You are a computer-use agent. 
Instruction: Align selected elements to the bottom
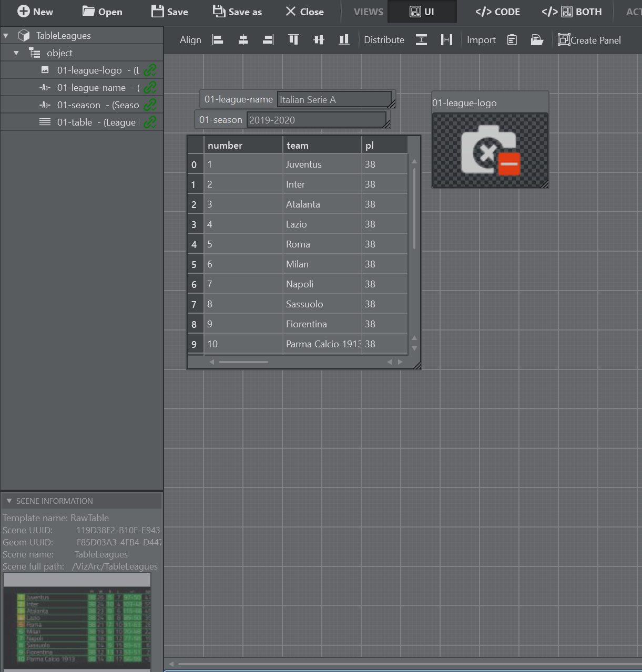[x=344, y=40]
